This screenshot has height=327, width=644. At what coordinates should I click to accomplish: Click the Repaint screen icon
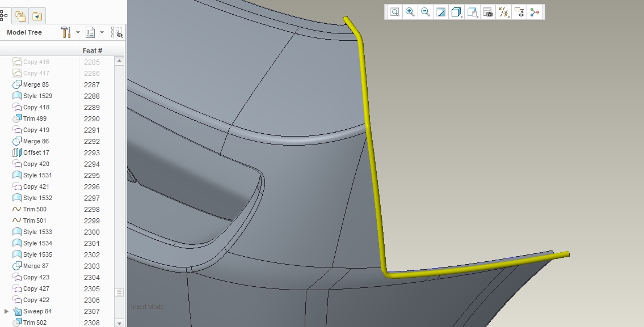(x=441, y=12)
